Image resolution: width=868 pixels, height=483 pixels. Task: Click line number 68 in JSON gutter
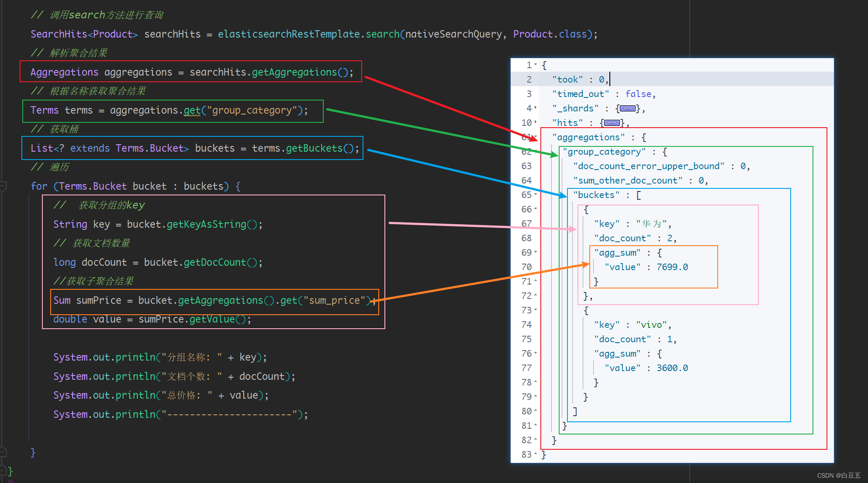(526, 238)
